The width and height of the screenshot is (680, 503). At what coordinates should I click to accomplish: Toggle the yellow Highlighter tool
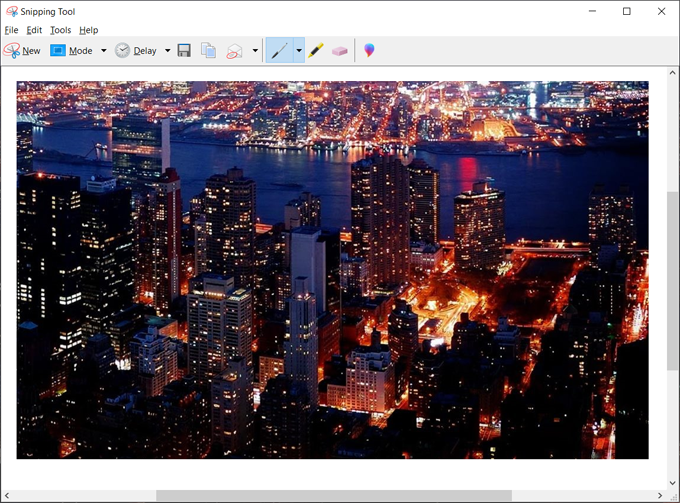coord(316,50)
